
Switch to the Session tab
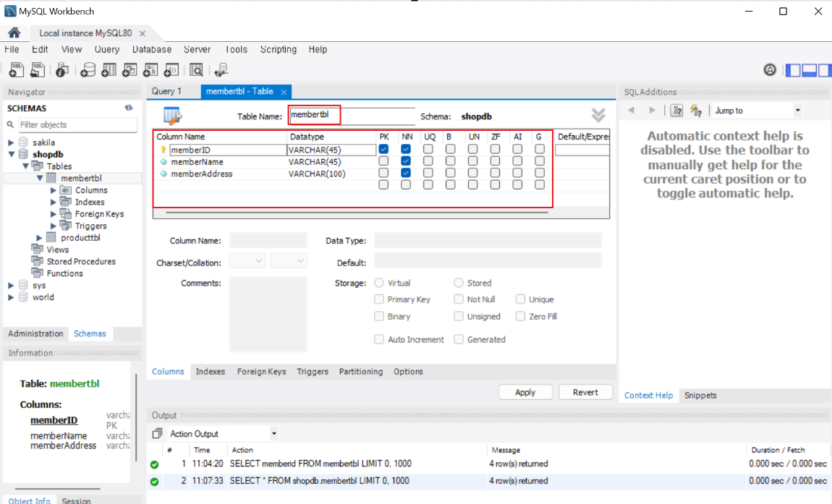[x=76, y=500]
